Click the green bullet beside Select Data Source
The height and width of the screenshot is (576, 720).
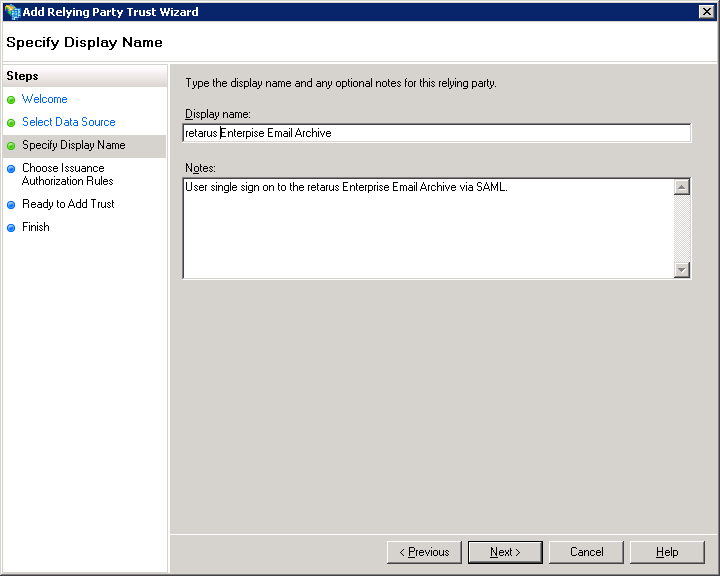pos(11,123)
